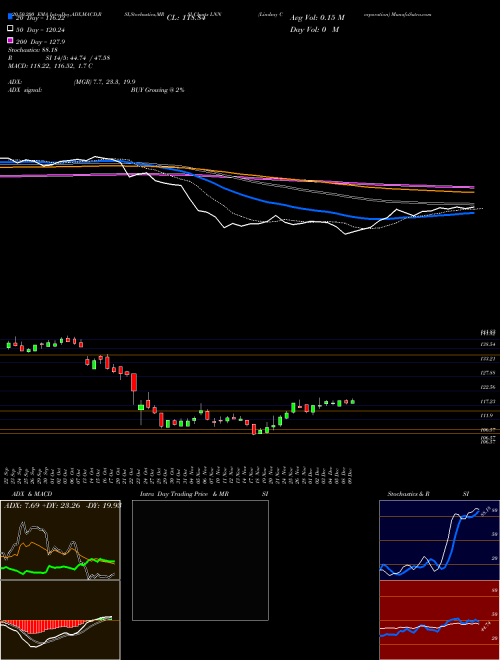
Task: Click the 'MACD: 118.22, 116.52, 1.7 C' line
Action: click(50, 66)
